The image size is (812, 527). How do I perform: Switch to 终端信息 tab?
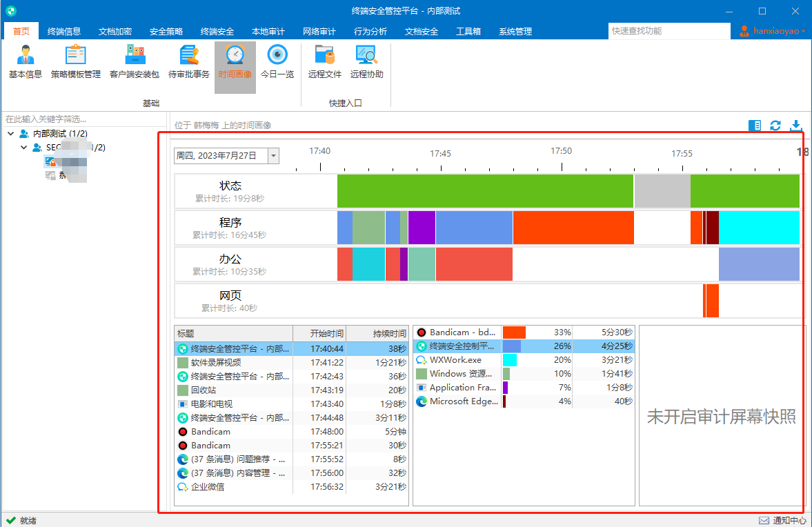tap(63, 32)
